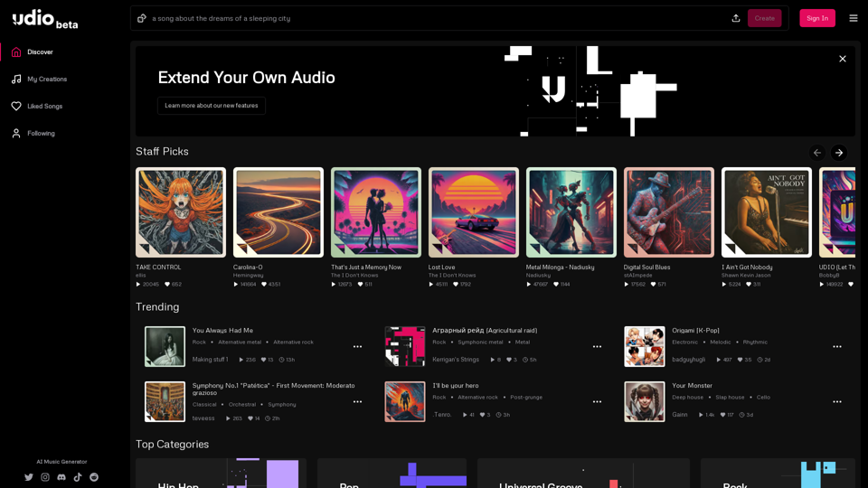Image resolution: width=868 pixels, height=488 pixels.
Task: Click the Agricultural raid track thumbnail
Action: click(405, 346)
